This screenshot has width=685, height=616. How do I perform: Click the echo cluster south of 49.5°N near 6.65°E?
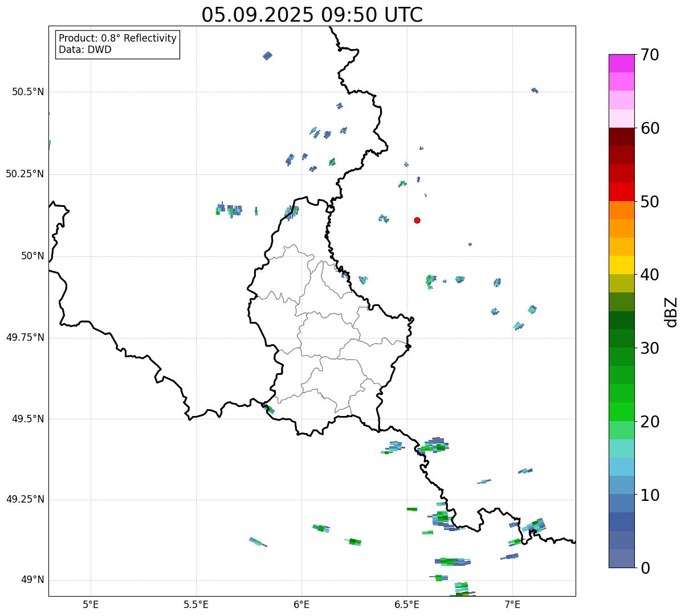click(433, 446)
